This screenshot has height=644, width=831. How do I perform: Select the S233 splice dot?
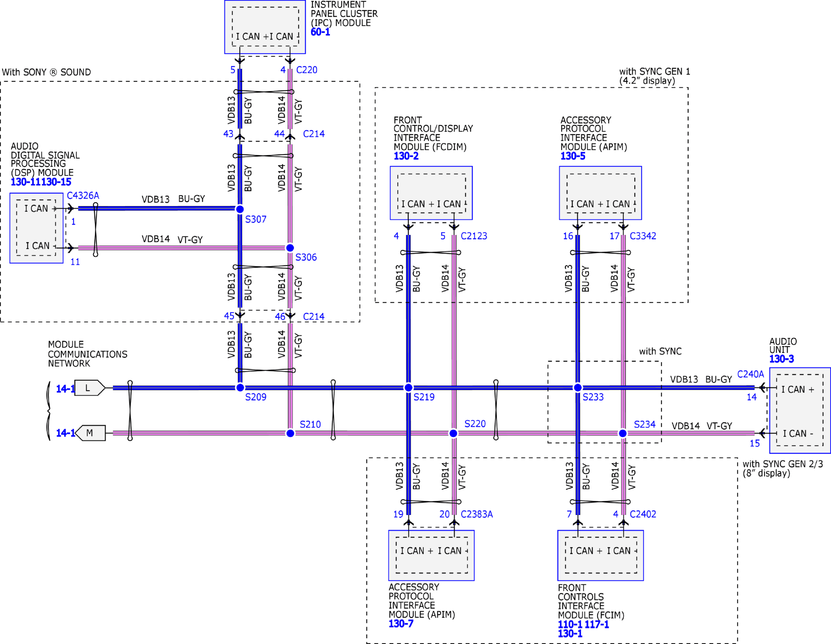[x=577, y=387]
